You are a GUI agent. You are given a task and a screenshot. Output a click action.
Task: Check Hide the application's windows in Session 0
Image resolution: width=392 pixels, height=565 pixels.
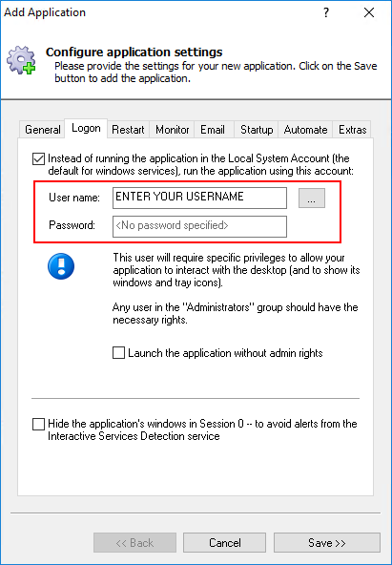click(38, 424)
